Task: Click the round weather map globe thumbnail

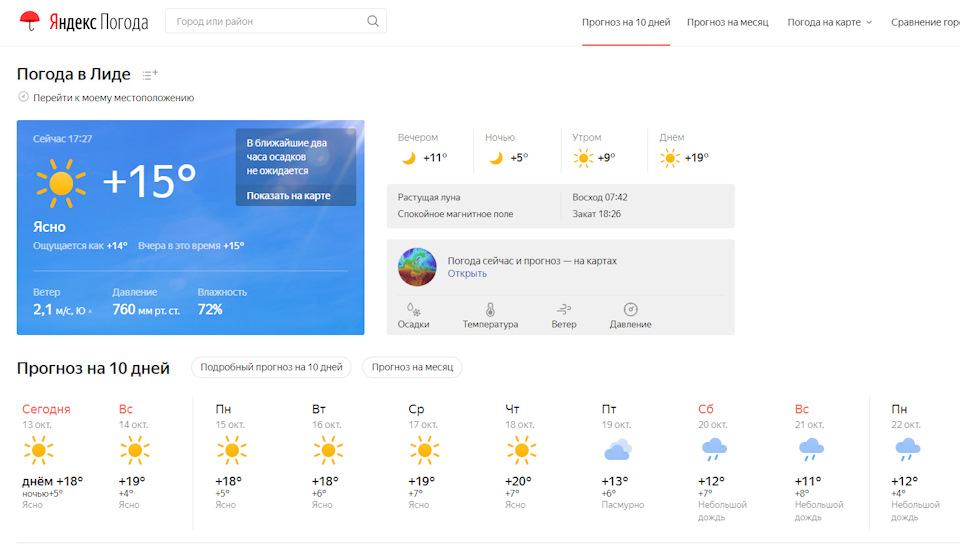Action: click(417, 267)
